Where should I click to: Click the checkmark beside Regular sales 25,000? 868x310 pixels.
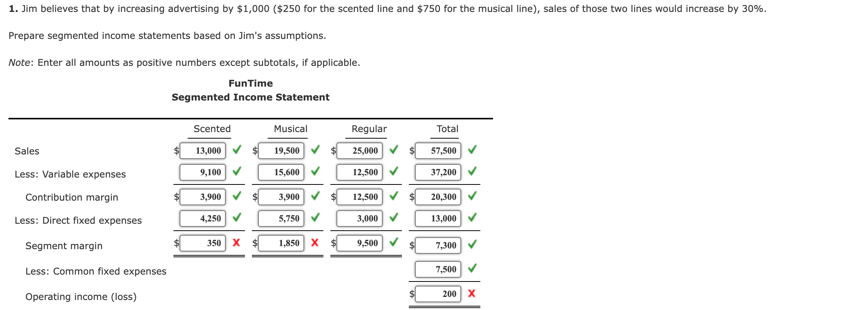tap(394, 151)
